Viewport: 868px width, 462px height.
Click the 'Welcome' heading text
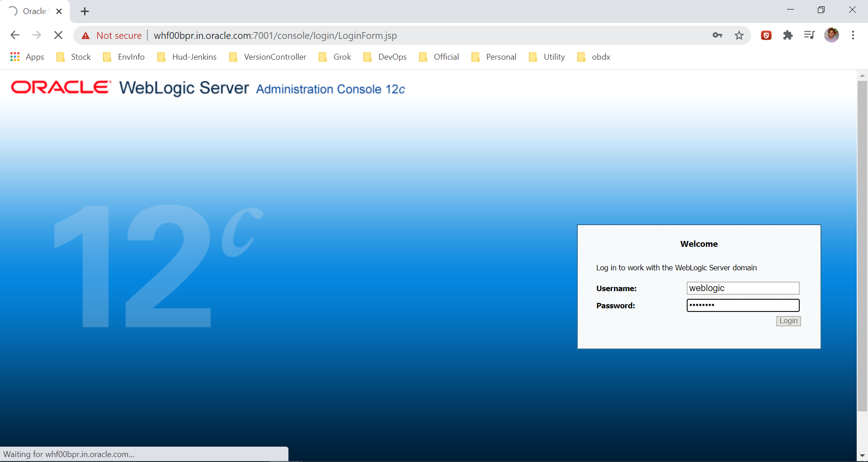(x=699, y=244)
